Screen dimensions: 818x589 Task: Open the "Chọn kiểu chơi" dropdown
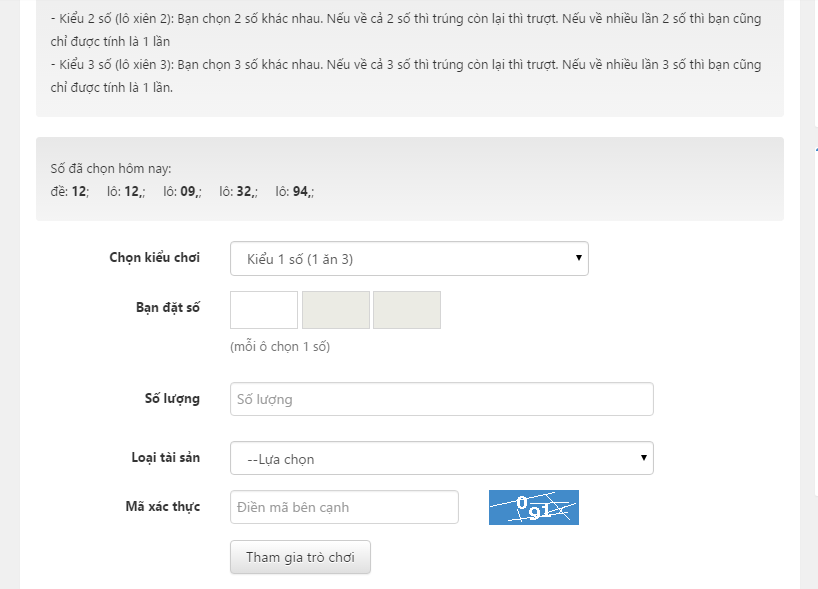coord(409,259)
